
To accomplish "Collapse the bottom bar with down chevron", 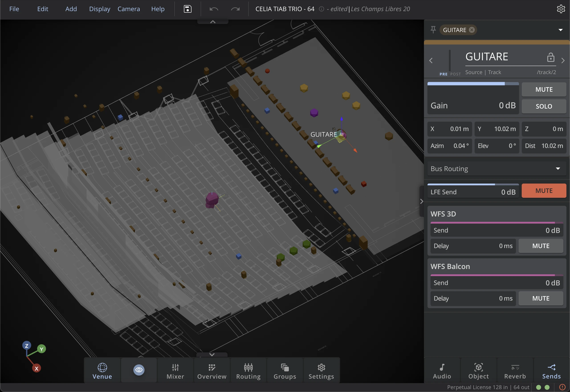I will point(212,355).
